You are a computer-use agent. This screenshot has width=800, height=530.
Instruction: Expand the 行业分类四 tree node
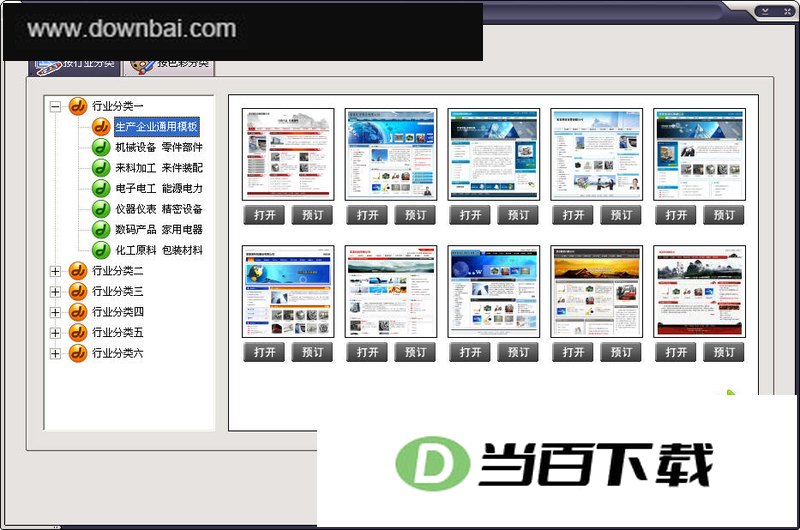coord(55,312)
